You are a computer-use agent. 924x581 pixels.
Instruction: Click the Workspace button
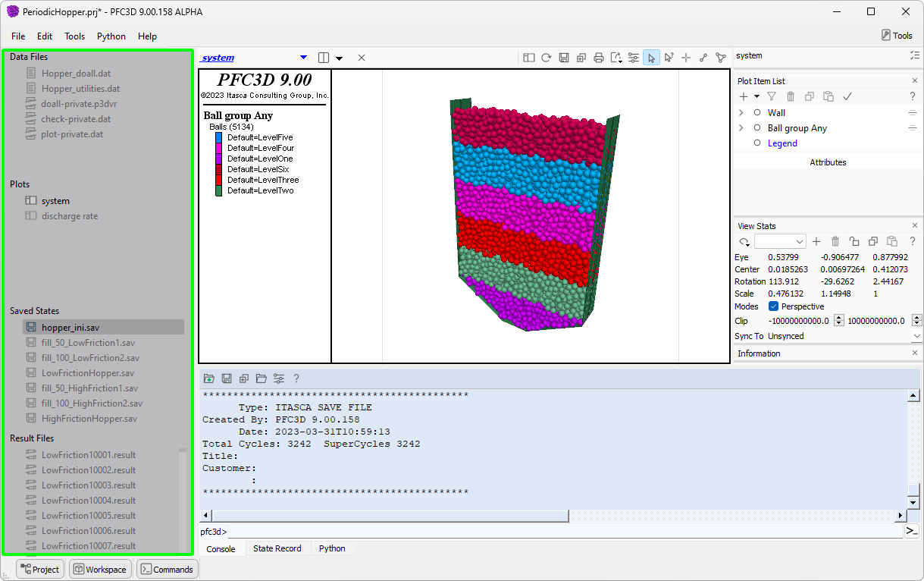point(99,569)
